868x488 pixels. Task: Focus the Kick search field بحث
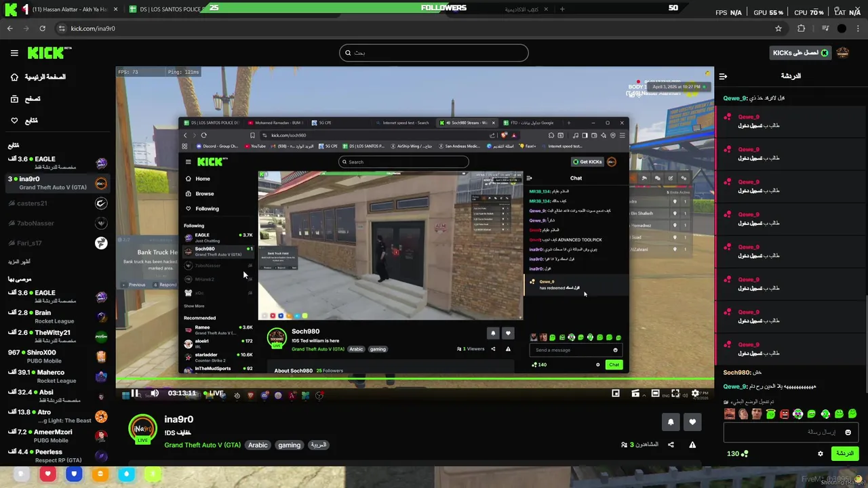tap(434, 53)
